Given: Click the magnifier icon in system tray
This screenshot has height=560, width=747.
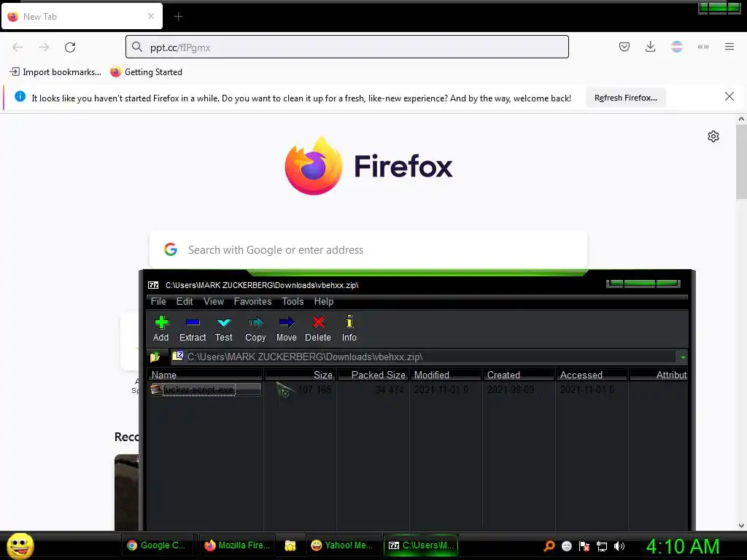Looking at the screenshot, I should [x=549, y=546].
